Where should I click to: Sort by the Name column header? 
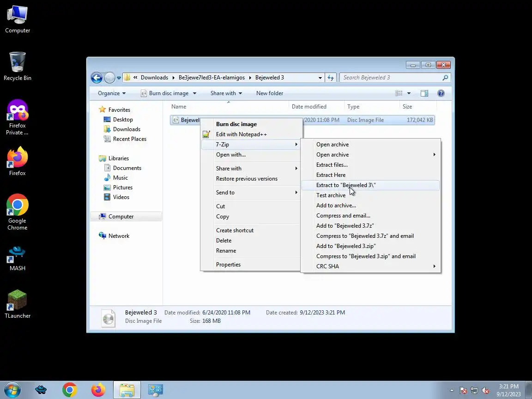click(229, 107)
